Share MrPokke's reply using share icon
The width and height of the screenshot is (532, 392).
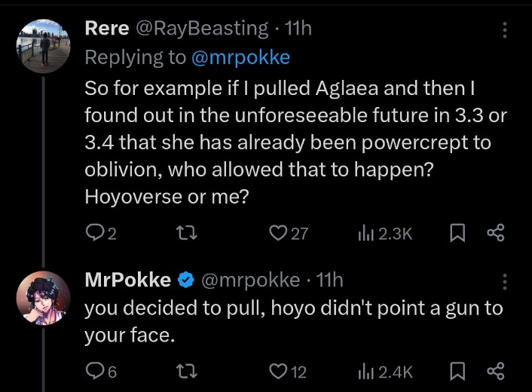coord(496,371)
